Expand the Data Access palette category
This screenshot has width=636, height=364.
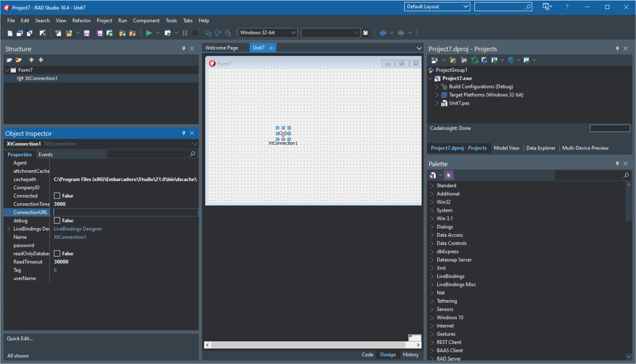pos(432,235)
